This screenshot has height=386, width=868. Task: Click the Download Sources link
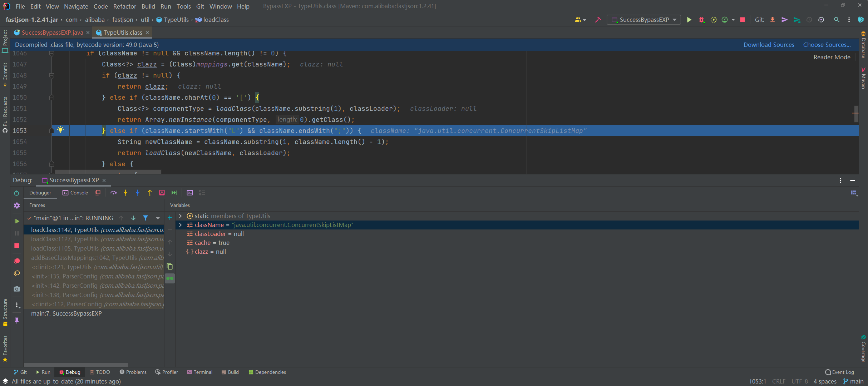769,44
